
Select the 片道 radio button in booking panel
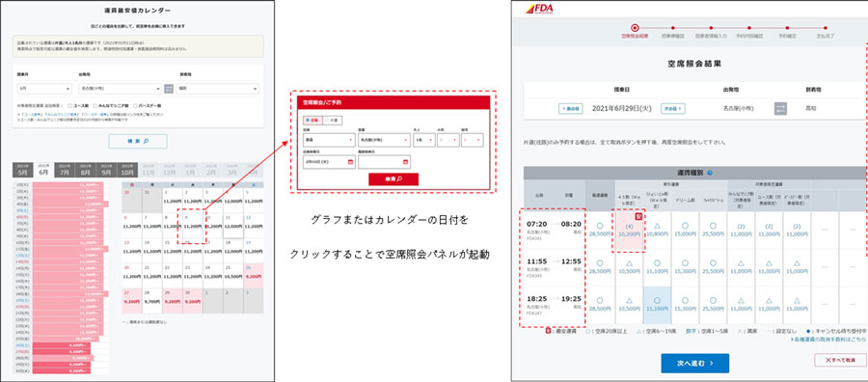point(327,120)
